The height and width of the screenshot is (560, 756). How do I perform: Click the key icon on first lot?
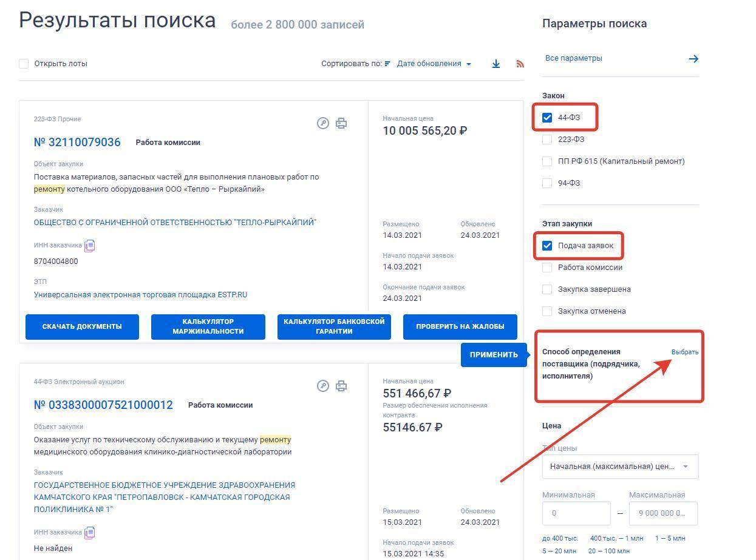[x=323, y=123]
